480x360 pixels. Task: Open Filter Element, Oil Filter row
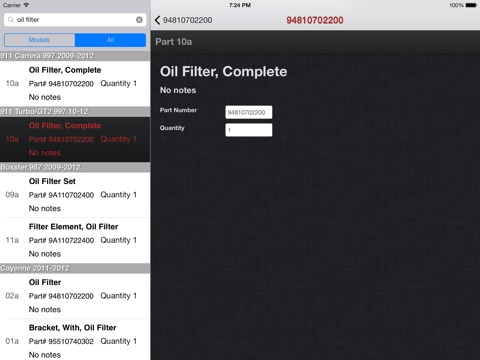[75, 240]
